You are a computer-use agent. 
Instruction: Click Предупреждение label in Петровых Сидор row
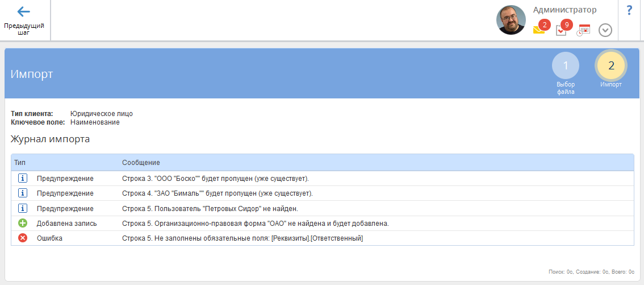(65, 209)
